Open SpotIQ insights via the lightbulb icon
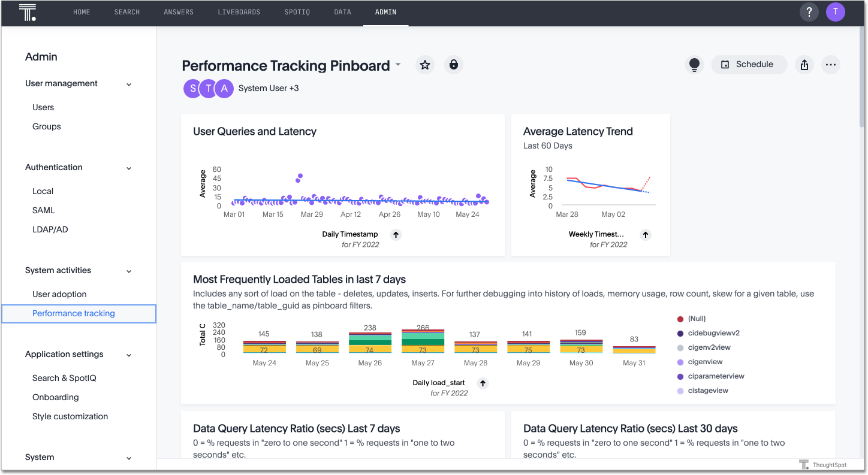Viewport: 868px width, 475px height. pos(694,65)
